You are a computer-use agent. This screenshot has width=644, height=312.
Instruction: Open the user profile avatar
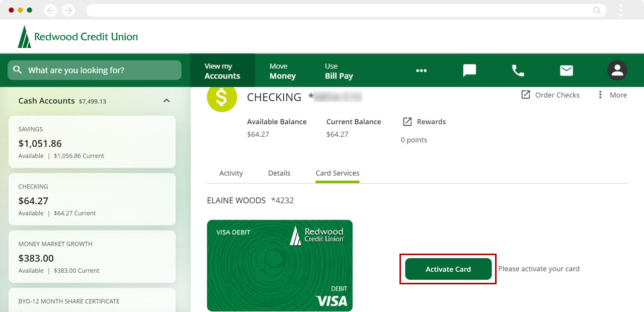(x=617, y=70)
